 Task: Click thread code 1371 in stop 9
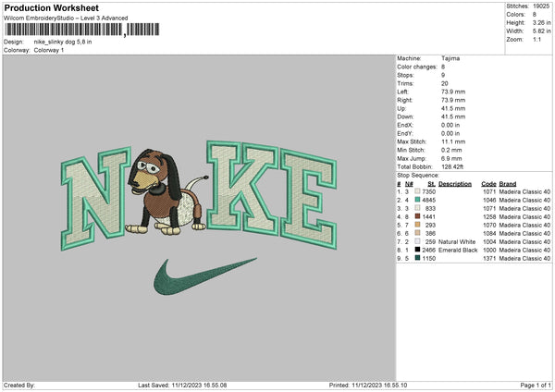[489, 259]
